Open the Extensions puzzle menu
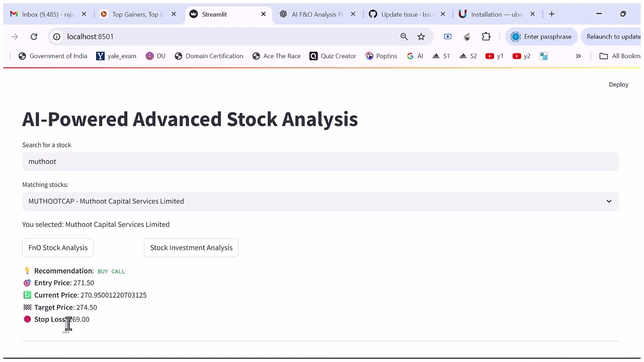This screenshot has height=362, width=644. click(486, 37)
